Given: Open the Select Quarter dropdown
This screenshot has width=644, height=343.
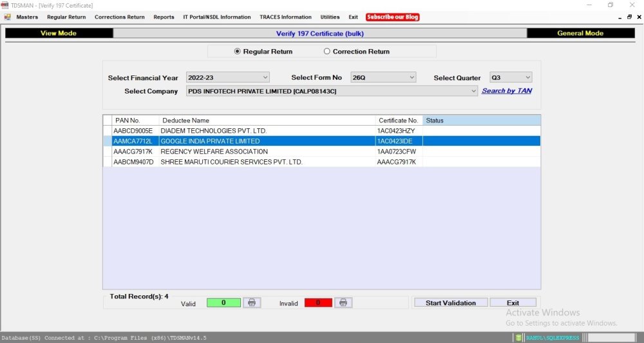Looking at the screenshot, I should (511, 77).
